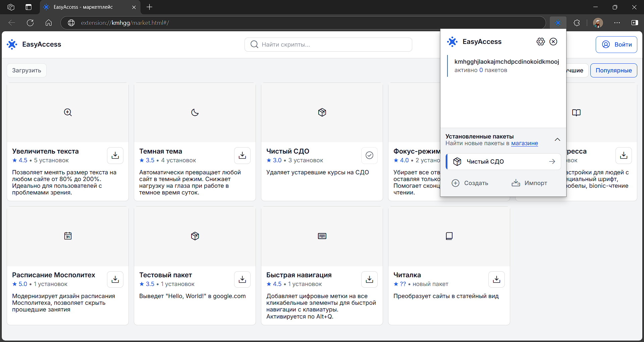
Task: Click the Загрузить dropdown button
Action: [x=26, y=70]
